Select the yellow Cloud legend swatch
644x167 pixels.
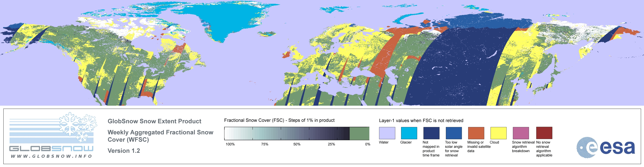click(x=498, y=133)
